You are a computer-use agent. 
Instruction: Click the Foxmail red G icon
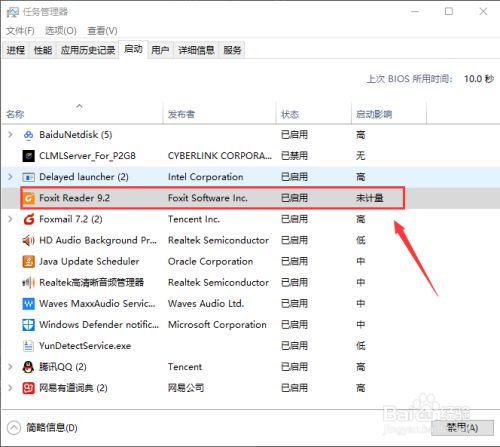28,219
